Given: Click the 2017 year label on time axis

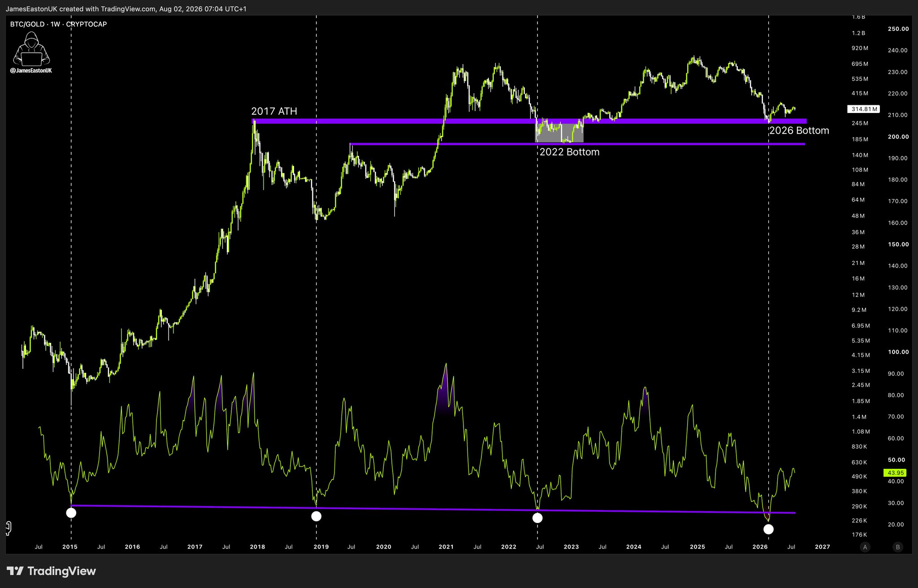Looking at the screenshot, I should pyautogui.click(x=195, y=547).
